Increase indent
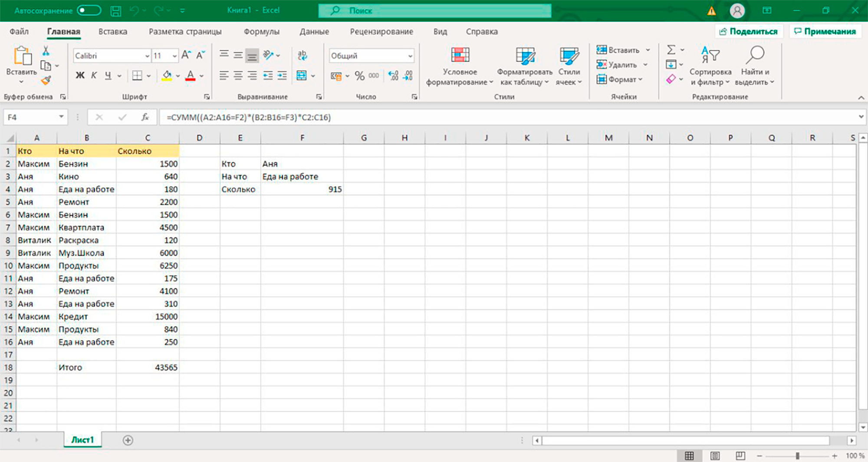This screenshot has height=462, width=868. click(282, 76)
